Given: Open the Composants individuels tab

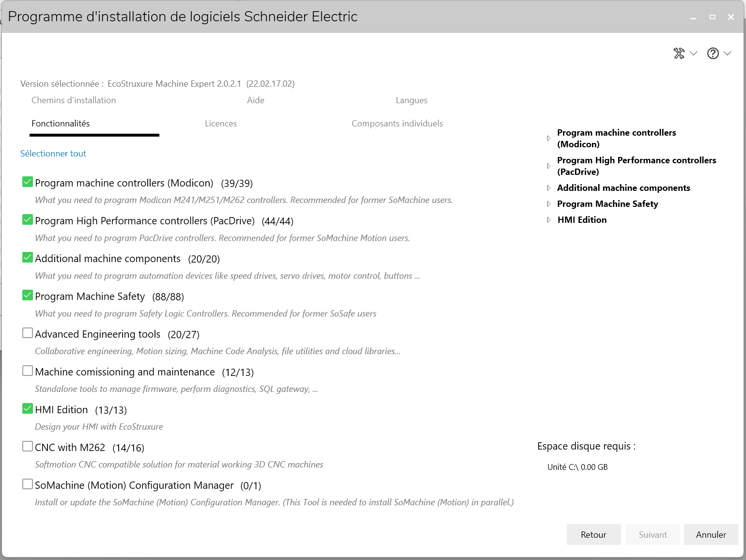Looking at the screenshot, I should tap(397, 124).
